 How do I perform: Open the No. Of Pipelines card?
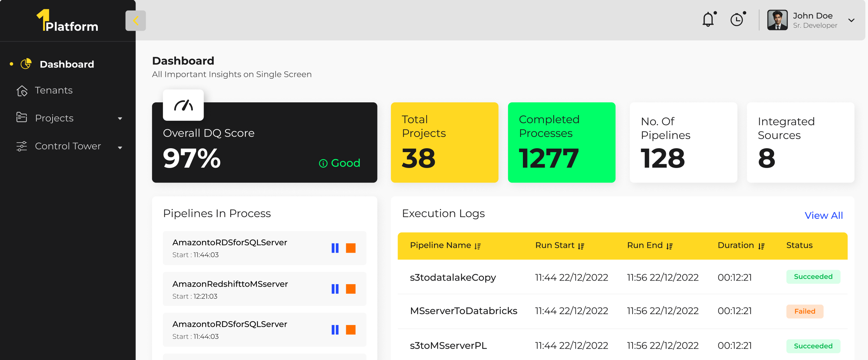tap(683, 143)
